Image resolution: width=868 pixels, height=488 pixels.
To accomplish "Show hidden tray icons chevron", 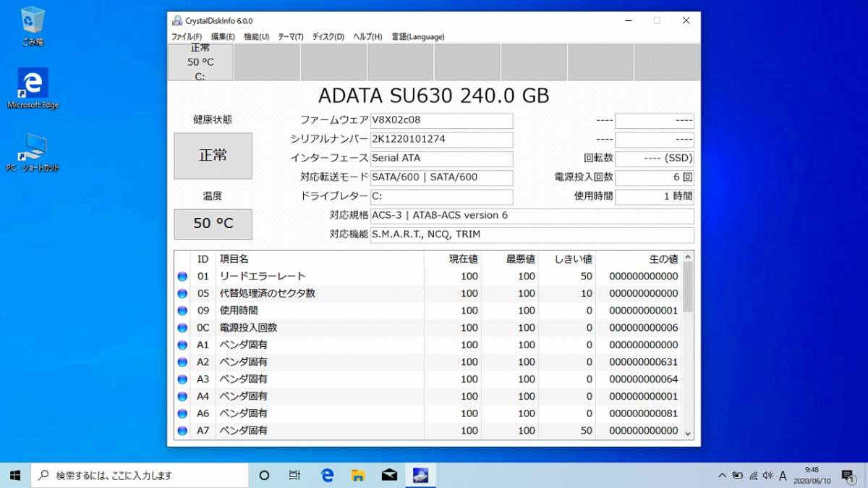I will [x=722, y=476].
